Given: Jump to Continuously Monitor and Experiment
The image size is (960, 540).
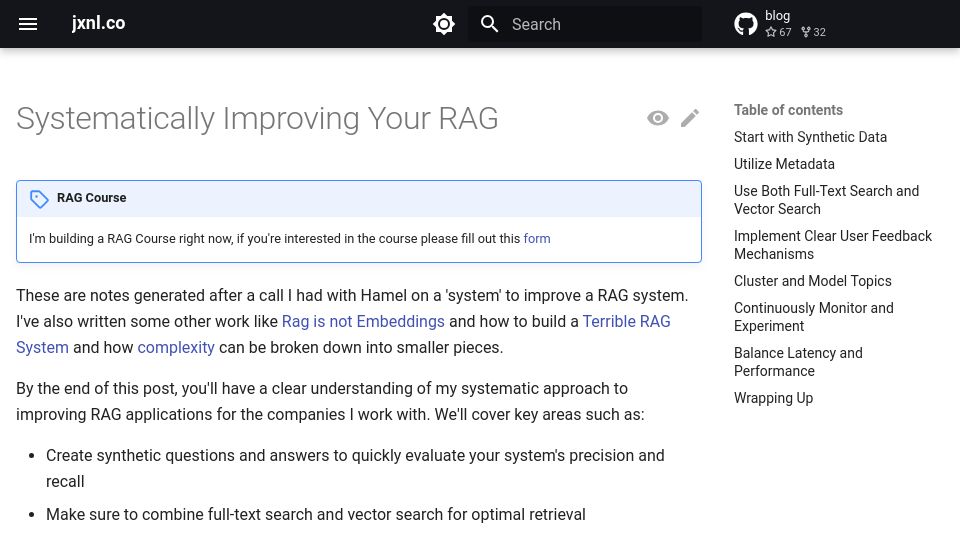Looking at the screenshot, I should click(814, 317).
